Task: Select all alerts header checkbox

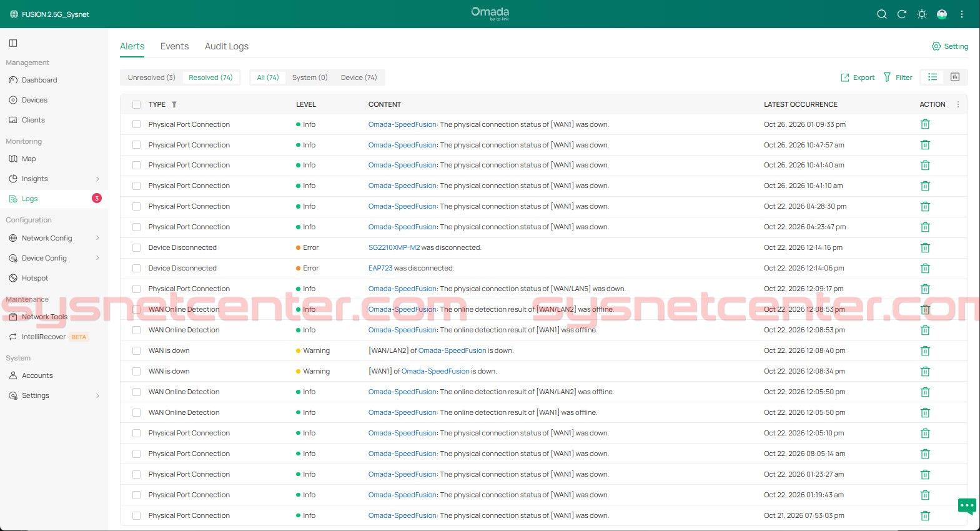Action: pyautogui.click(x=136, y=104)
